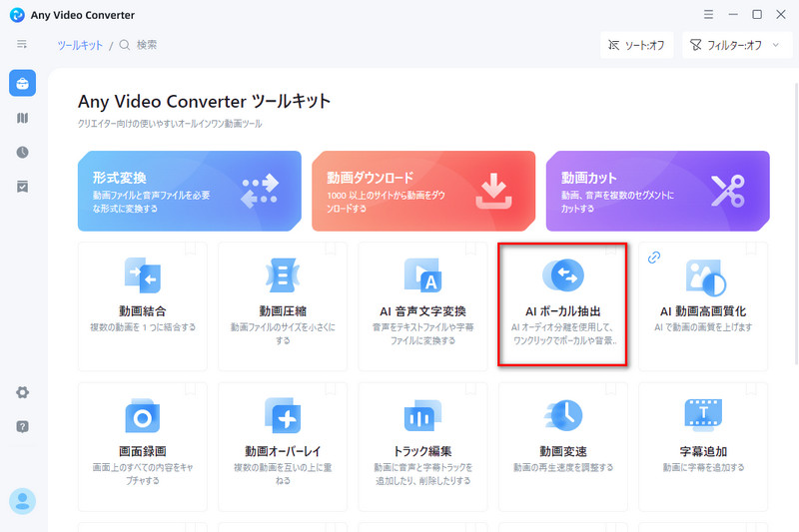Open the トラック編集 tool icon
The height and width of the screenshot is (532, 799).
coord(422,415)
